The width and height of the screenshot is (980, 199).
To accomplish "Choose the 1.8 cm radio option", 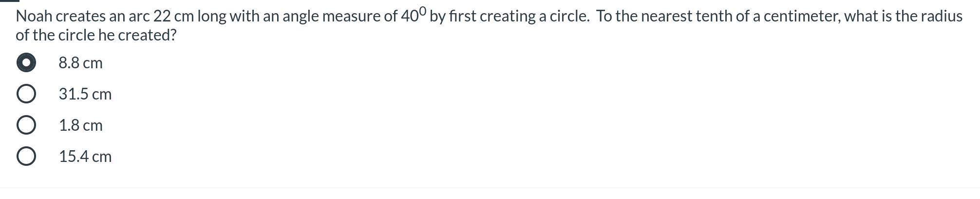I will (x=26, y=125).
